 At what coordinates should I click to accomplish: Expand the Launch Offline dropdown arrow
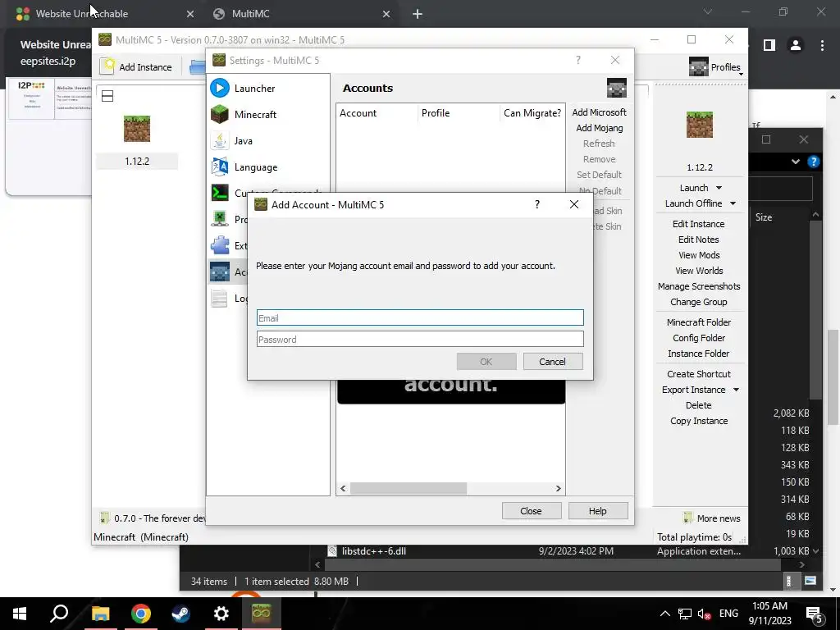tap(733, 203)
